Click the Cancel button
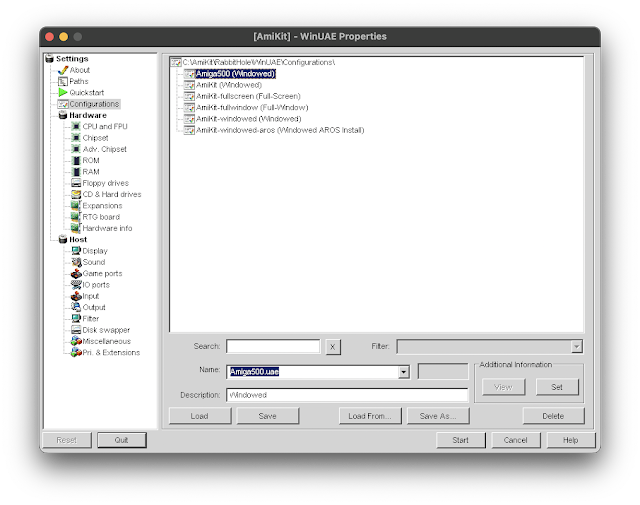Image resolution: width=640 pixels, height=505 pixels. 516,440
